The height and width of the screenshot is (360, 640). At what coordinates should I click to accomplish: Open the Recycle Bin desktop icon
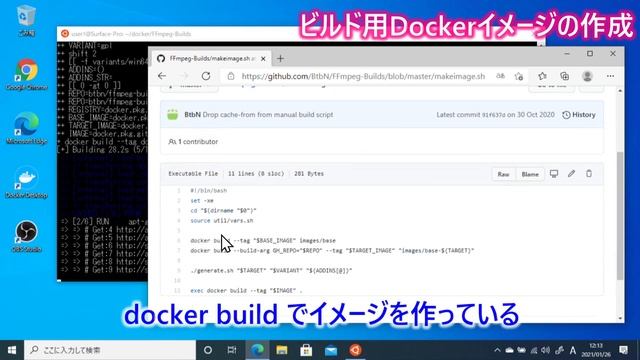[x=27, y=20]
